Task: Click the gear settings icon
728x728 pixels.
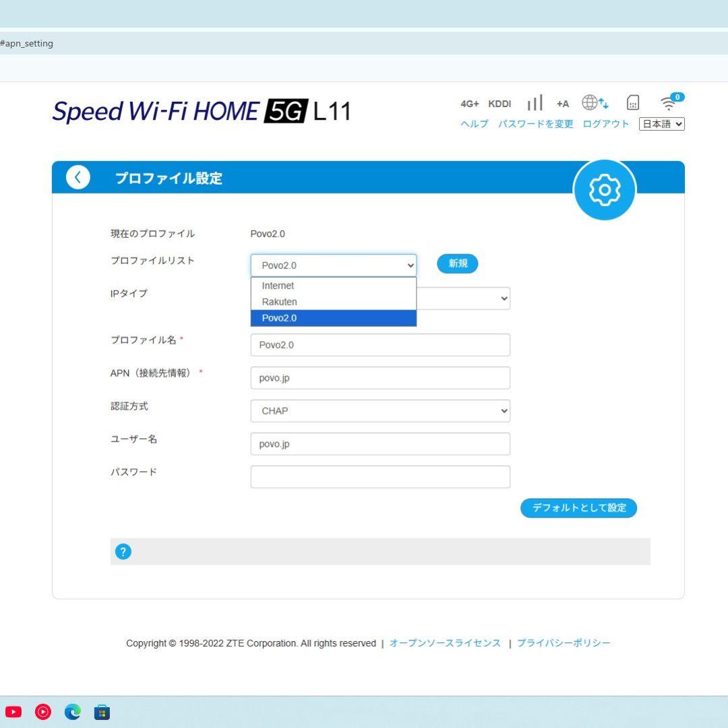Action: pyautogui.click(x=605, y=190)
